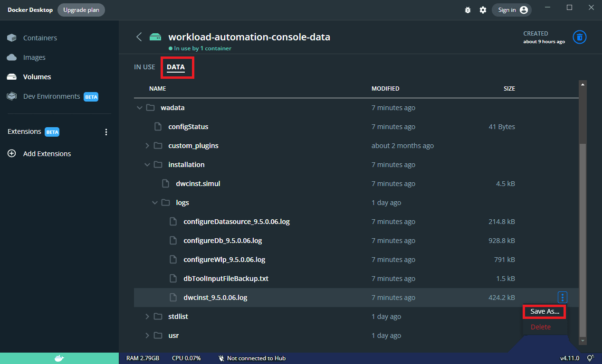Expand the stdlist folder
The height and width of the screenshot is (364, 602).
pos(147,317)
